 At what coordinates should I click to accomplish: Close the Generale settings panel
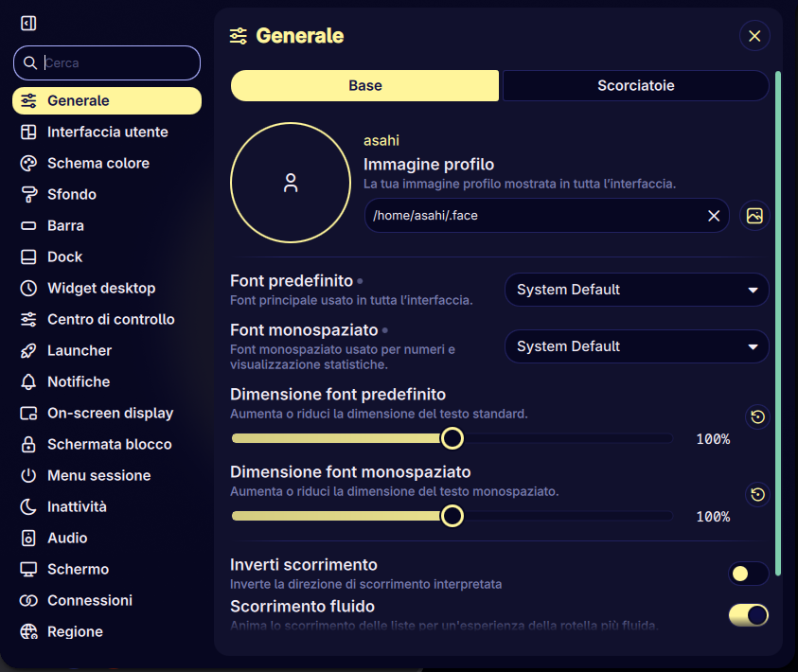pyautogui.click(x=754, y=36)
